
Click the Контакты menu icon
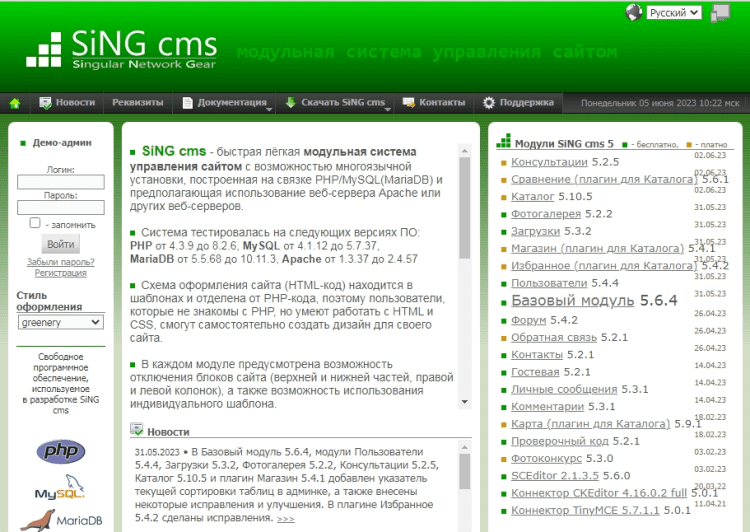tap(408, 102)
